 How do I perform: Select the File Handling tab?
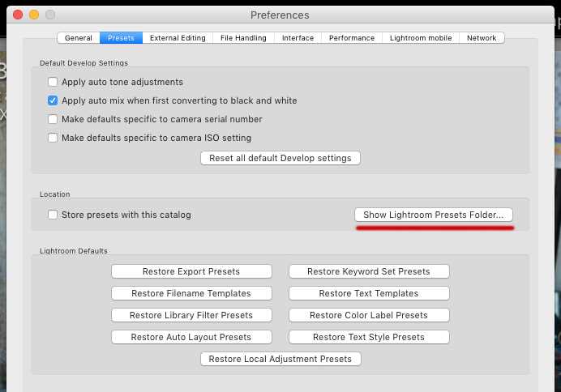243,38
